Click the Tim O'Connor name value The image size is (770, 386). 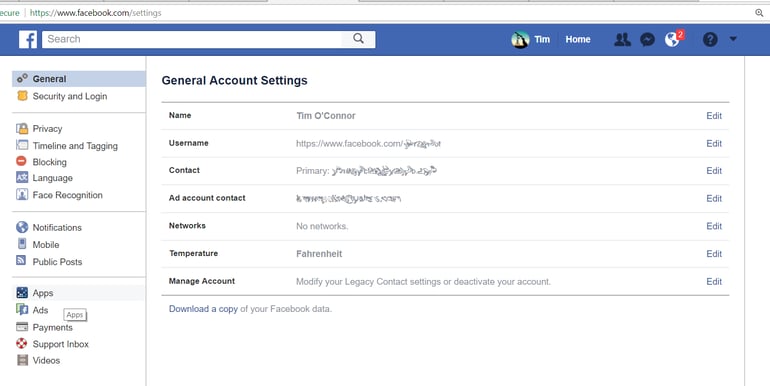(x=326, y=116)
